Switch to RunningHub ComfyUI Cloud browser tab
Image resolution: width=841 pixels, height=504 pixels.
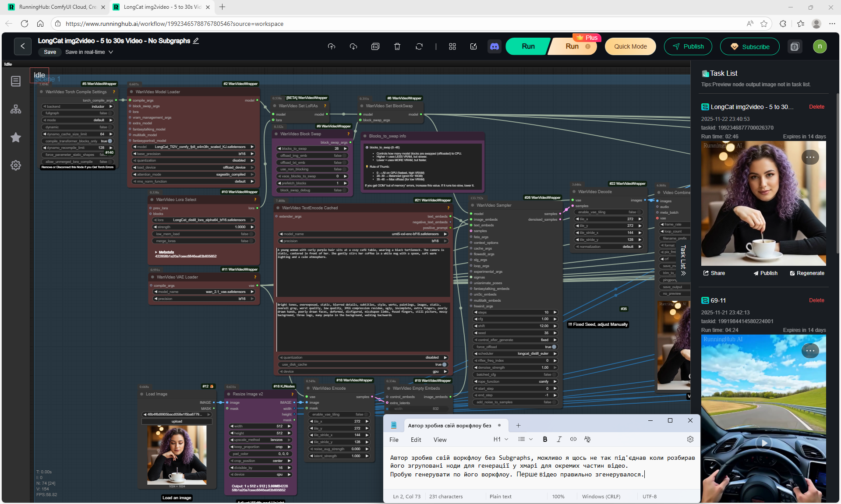pyautogui.click(x=57, y=7)
